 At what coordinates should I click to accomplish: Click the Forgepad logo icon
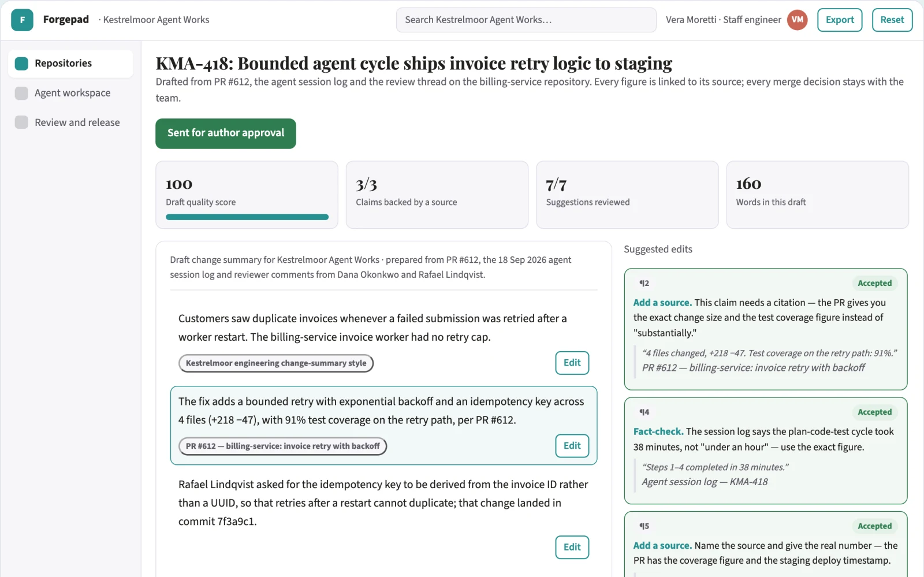22,20
